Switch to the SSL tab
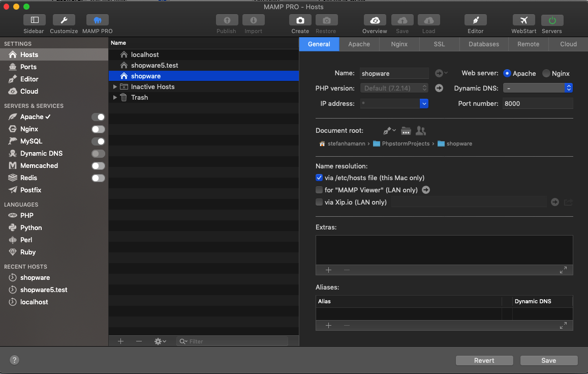The image size is (588, 374). click(439, 44)
